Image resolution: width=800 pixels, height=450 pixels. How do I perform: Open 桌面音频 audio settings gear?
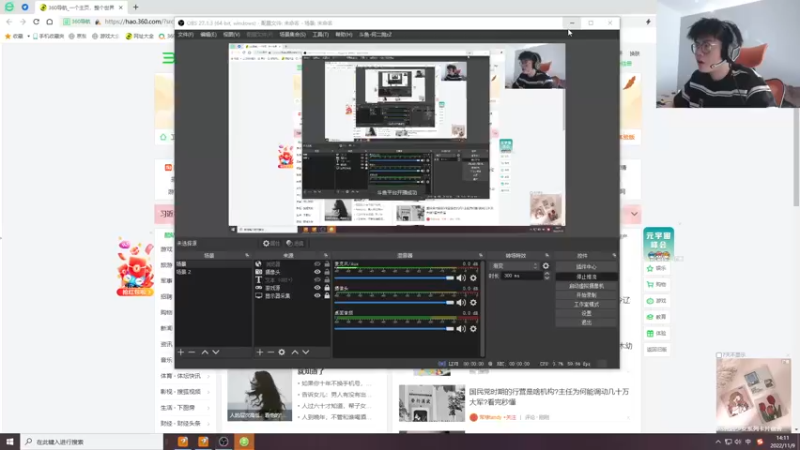pyautogui.click(x=473, y=329)
